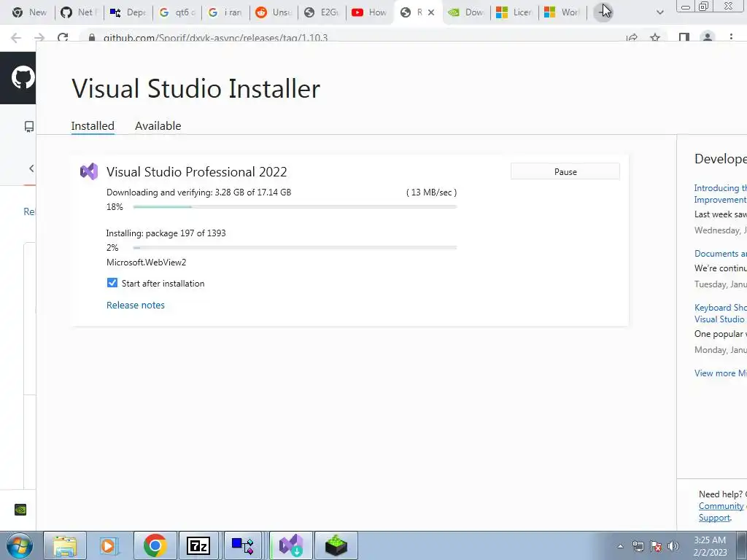Click the network tray icon
747x560 pixels.
point(638,546)
